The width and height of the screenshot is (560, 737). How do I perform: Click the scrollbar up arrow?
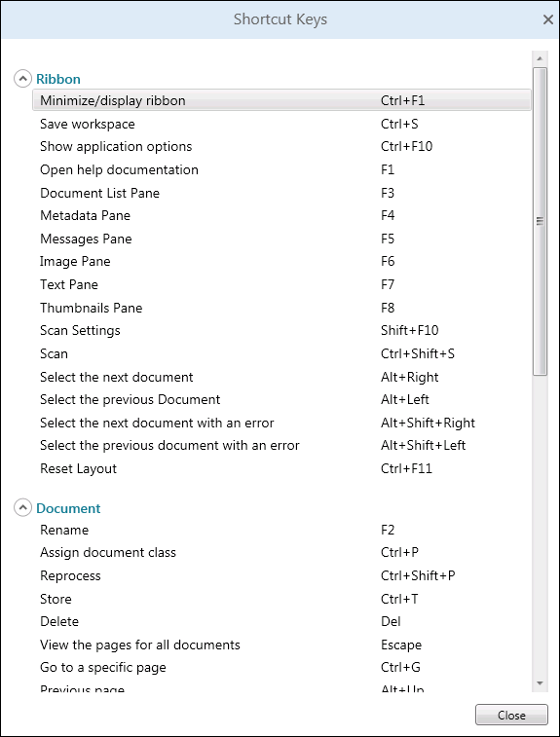coord(540,58)
